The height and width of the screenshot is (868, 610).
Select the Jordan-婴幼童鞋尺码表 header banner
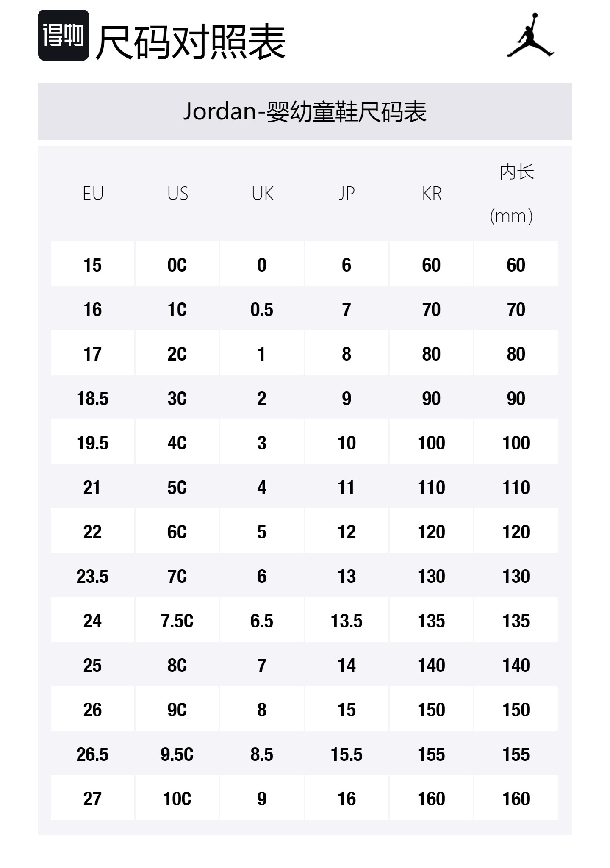click(x=305, y=111)
